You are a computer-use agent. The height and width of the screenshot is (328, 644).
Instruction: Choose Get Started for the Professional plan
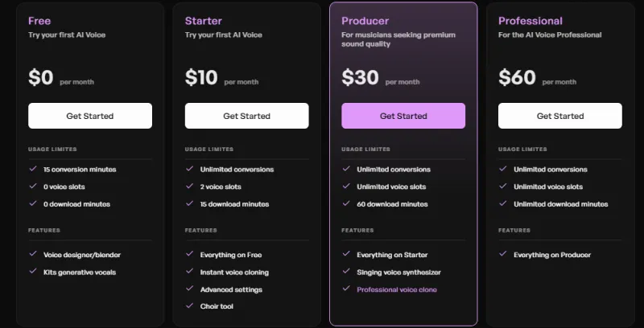coord(560,116)
